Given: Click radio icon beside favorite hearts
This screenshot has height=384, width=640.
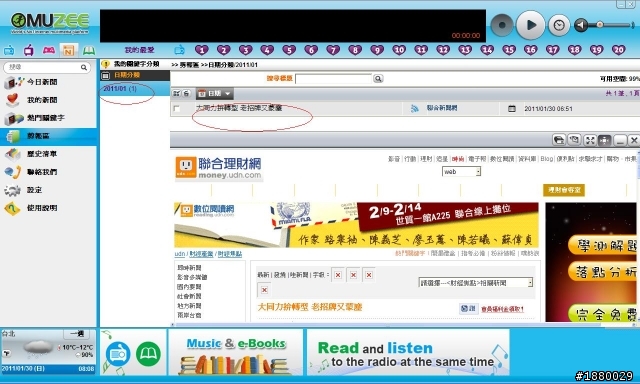Looking at the screenshot, I should pyautogui.click(x=179, y=50).
